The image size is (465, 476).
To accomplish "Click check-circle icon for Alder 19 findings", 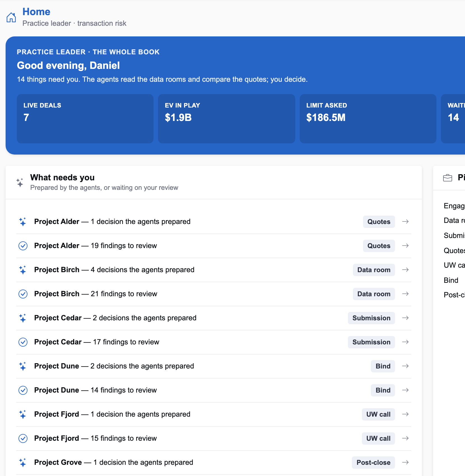I will [23, 246].
